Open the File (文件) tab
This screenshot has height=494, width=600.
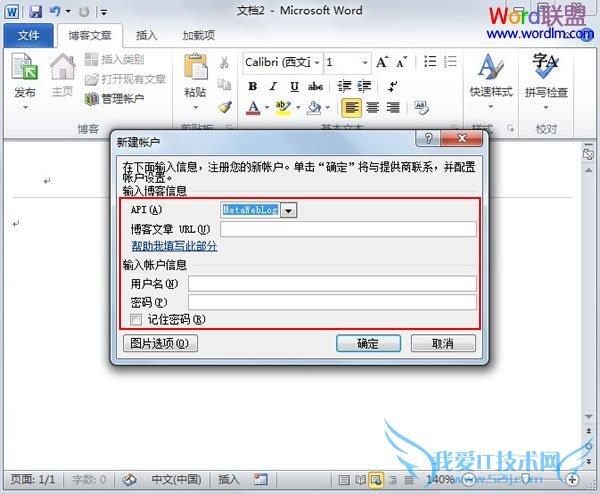pyautogui.click(x=29, y=35)
